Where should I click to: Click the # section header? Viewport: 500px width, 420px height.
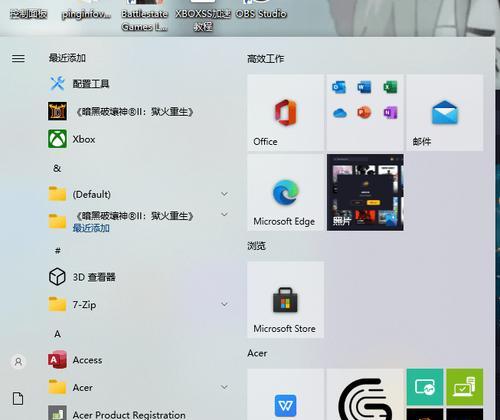57,251
